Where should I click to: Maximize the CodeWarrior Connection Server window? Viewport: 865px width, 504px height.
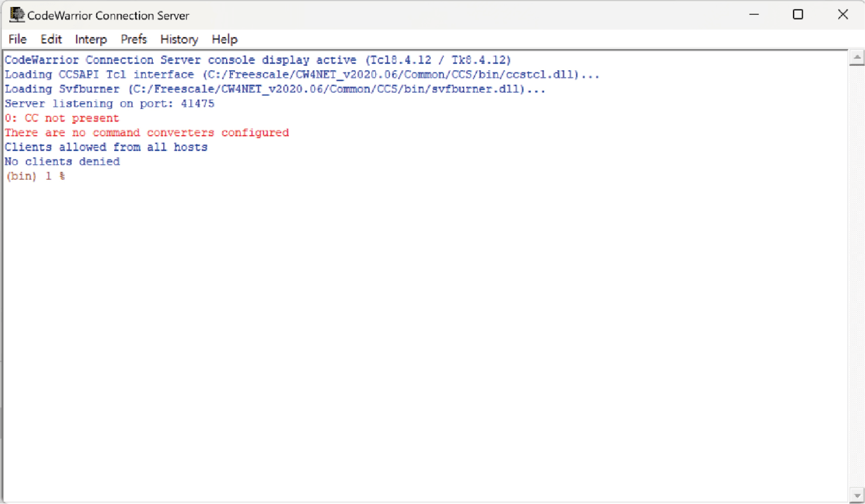click(x=798, y=14)
